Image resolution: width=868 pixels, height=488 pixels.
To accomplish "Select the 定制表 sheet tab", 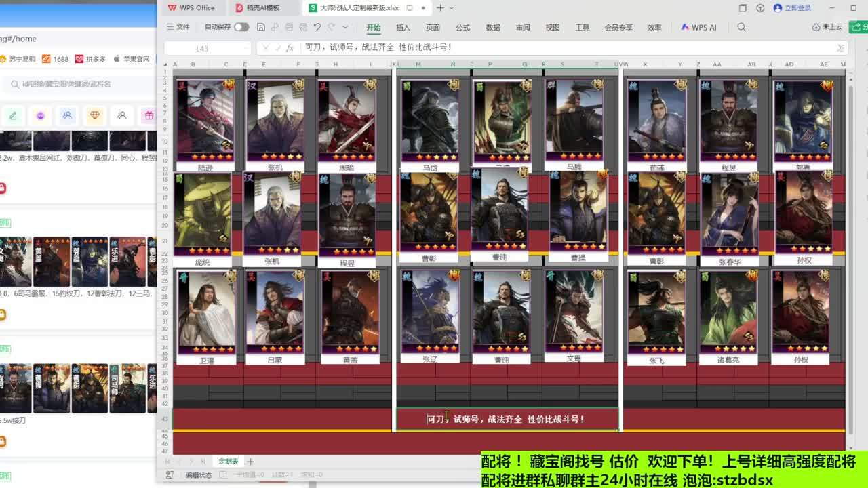I will point(228,462).
